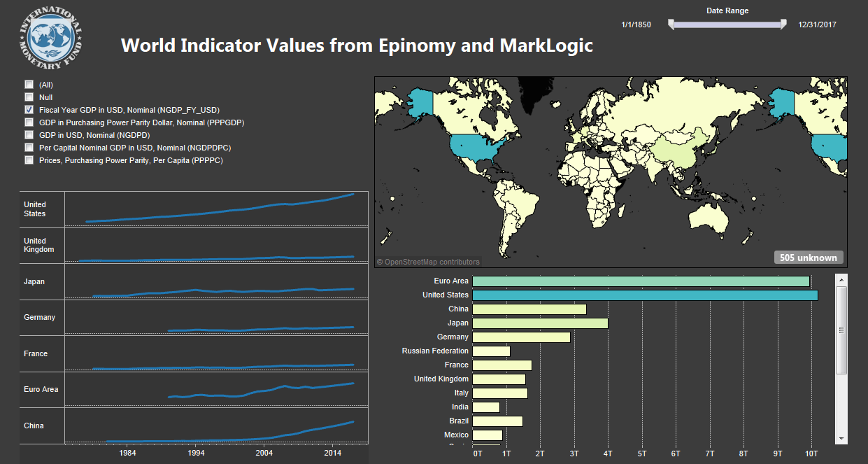The width and height of the screenshot is (868, 464).
Task: Open the OpenStreetMap contributors link
Action: 428,262
